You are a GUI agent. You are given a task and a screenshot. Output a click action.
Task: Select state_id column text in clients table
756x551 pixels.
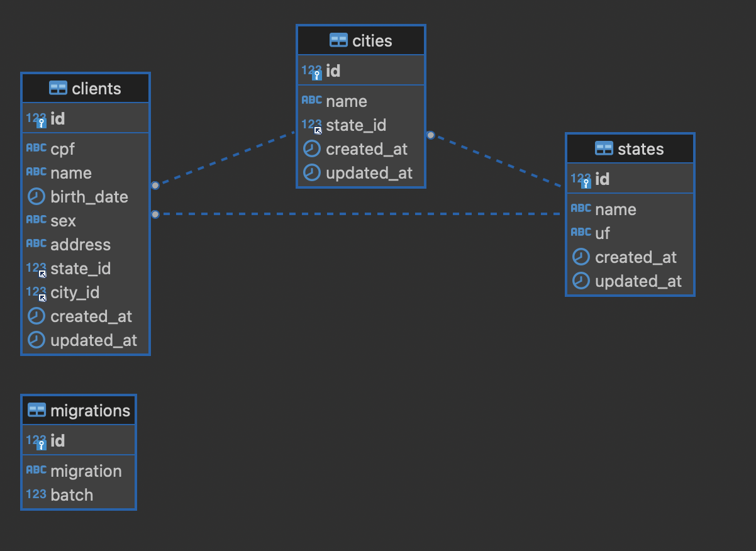(81, 269)
